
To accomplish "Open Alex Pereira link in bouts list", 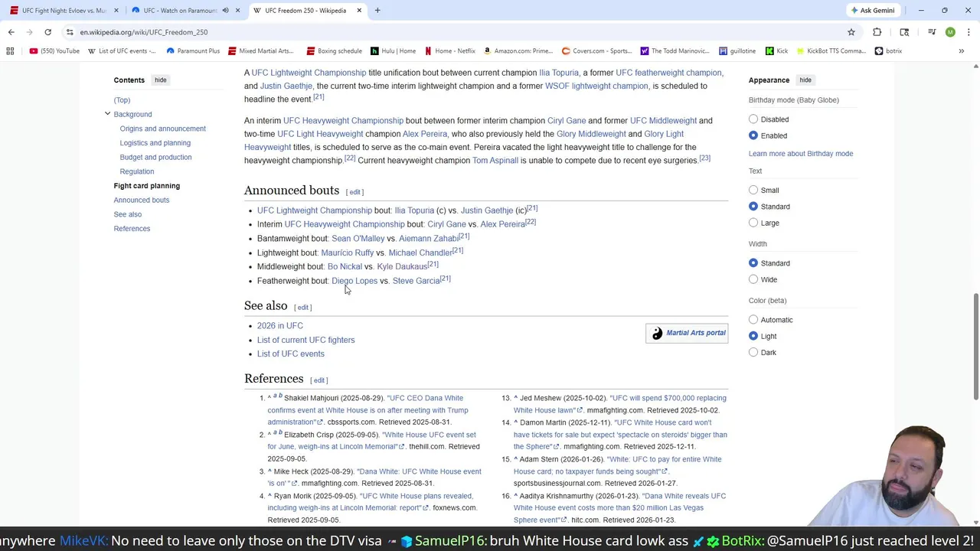I will [x=502, y=224].
